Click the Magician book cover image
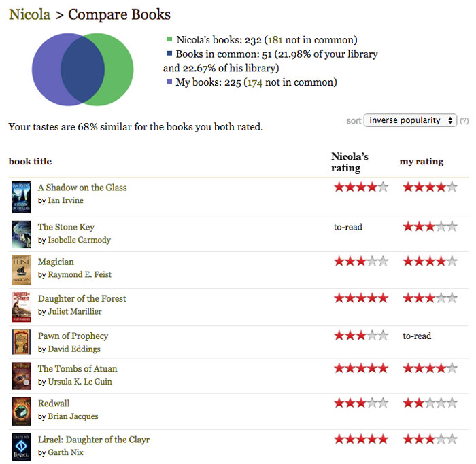 coord(21,270)
